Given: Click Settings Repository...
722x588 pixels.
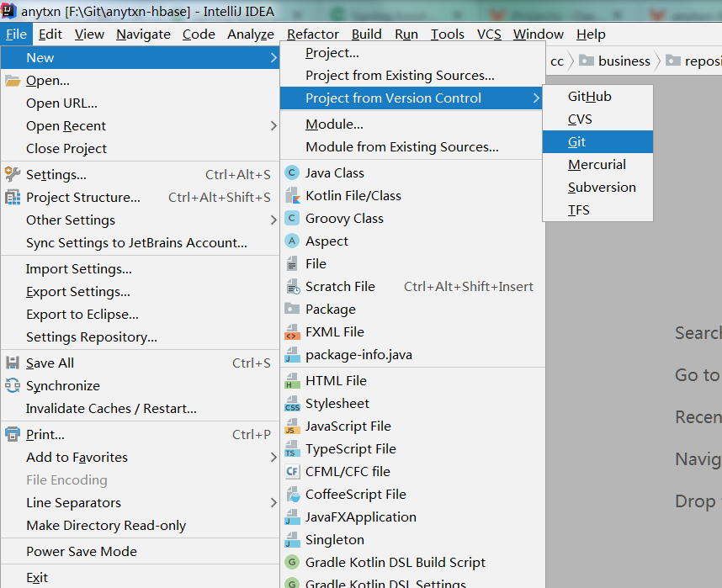Looking at the screenshot, I should coord(140,337).
